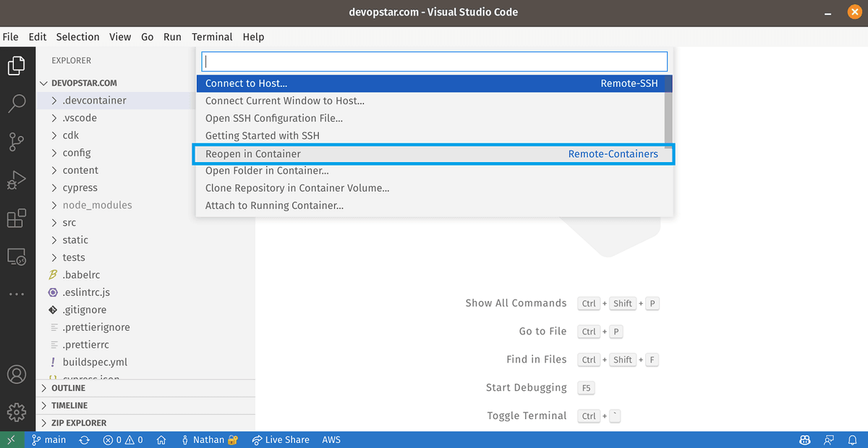Open the Run and Debug view icon
The height and width of the screenshot is (448, 868).
click(17, 179)
